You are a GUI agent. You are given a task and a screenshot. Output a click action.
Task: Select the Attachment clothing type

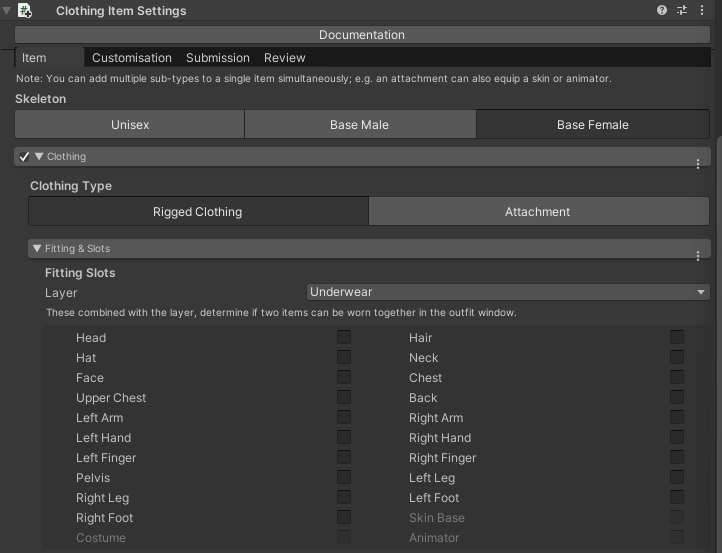pos(538,212)
